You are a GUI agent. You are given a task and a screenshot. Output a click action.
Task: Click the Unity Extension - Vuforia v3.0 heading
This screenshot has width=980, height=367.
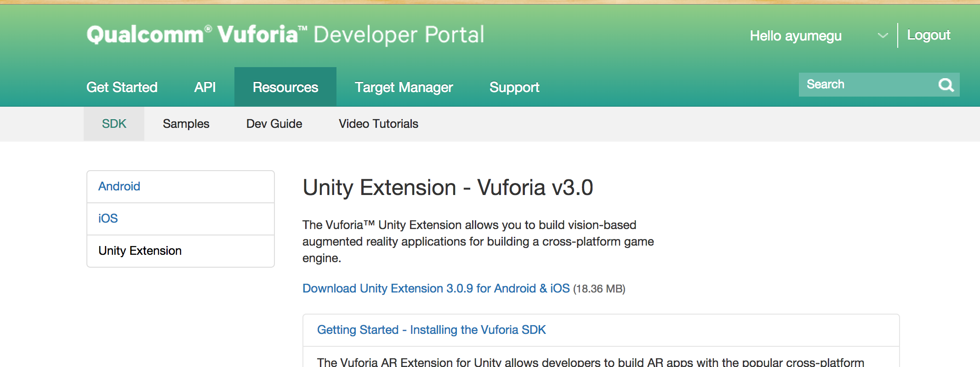448,188
